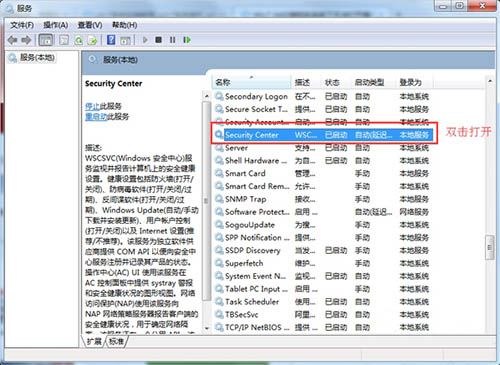Screen dimensions: 500x365
Task: Select the Security Center service row
Action: pyautogui.click(x=323, y=135)
